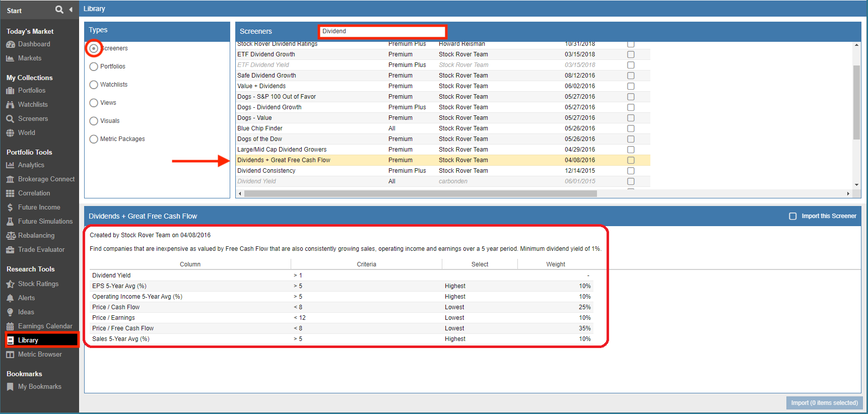Click the Dividend search filter field
Screen dimensions: 868x414
pos(382,31)
